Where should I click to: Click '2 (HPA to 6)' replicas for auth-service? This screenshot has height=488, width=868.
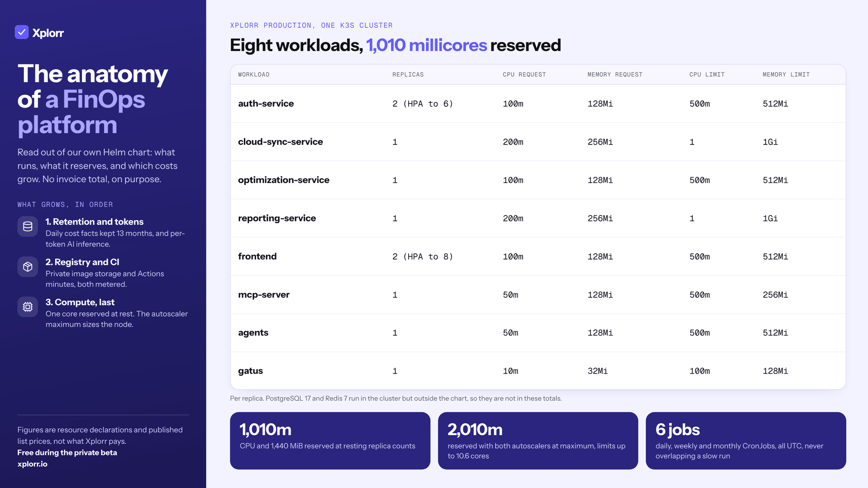(423, 104)
